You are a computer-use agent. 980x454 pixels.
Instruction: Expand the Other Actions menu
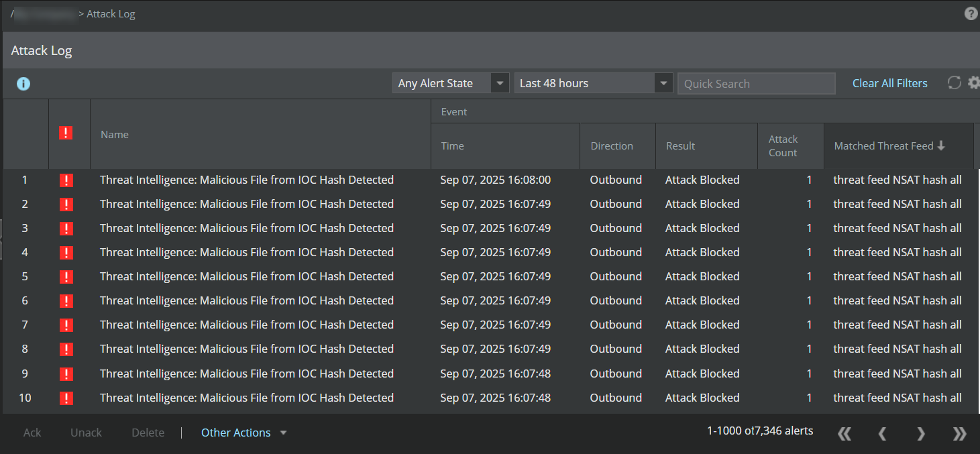tap(244, 433)
